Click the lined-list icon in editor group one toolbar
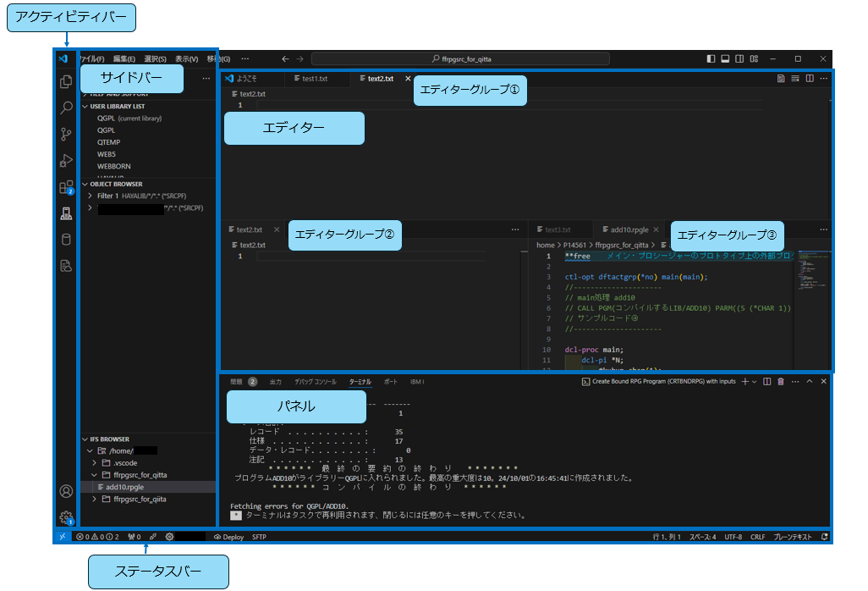The width and height of the screenshot is (868, 591). 795,79
